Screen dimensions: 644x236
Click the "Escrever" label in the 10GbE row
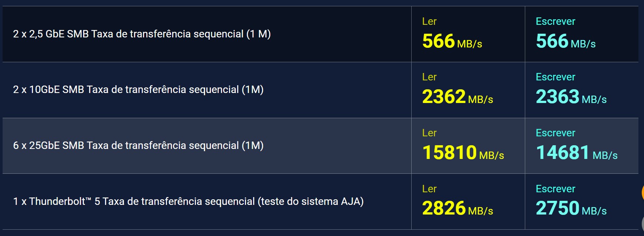pos(555,77)
